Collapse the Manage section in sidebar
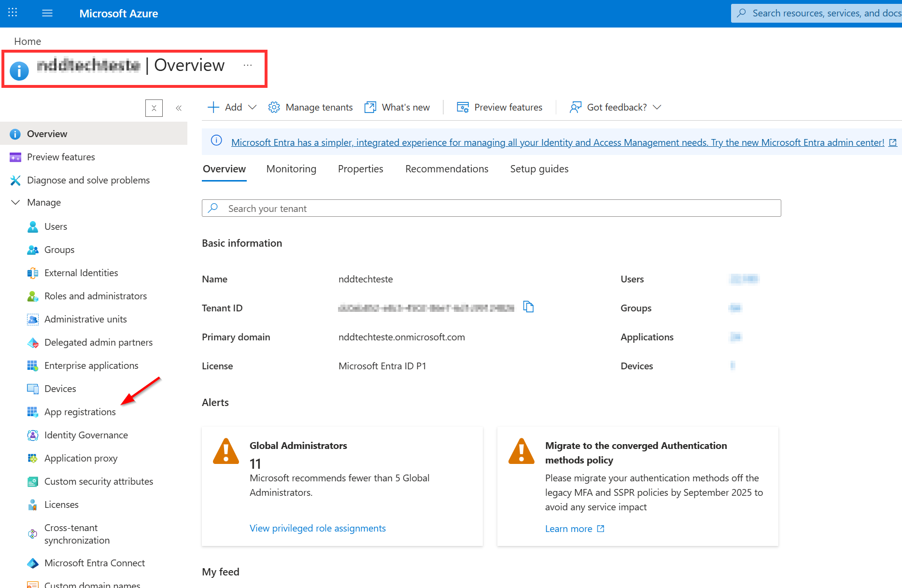 tap(15, 202)
